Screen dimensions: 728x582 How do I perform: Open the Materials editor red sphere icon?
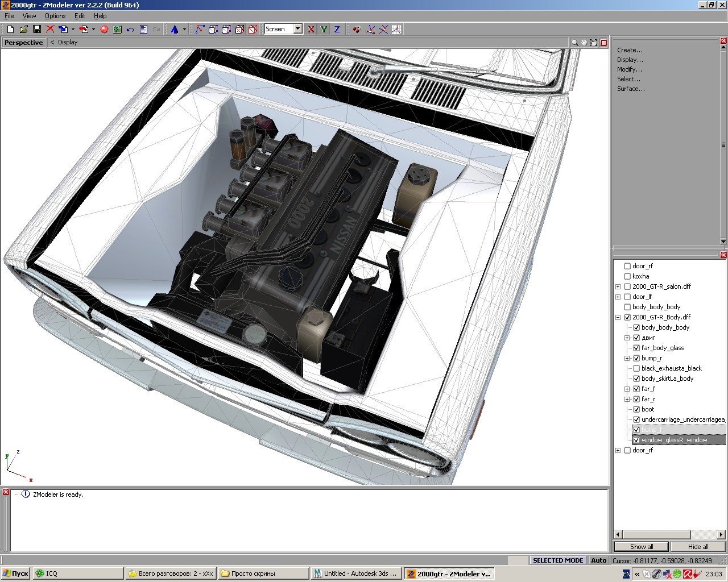104,29
